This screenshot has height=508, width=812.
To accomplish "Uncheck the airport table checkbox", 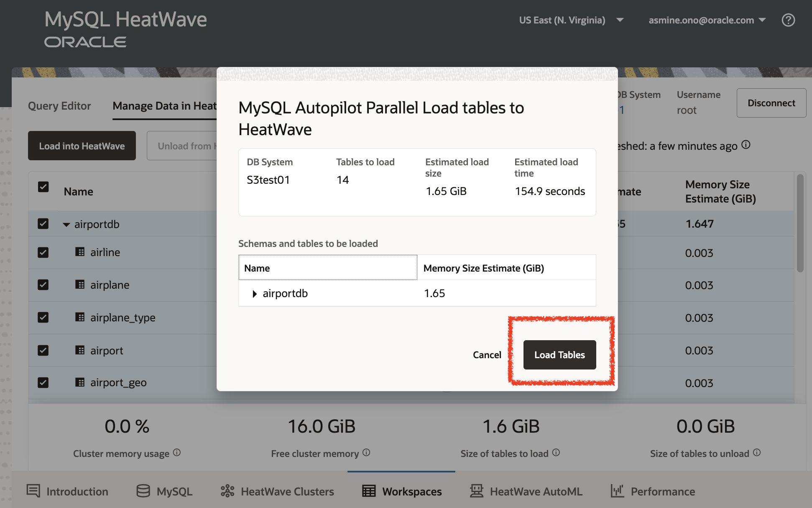I will [43, 350].
